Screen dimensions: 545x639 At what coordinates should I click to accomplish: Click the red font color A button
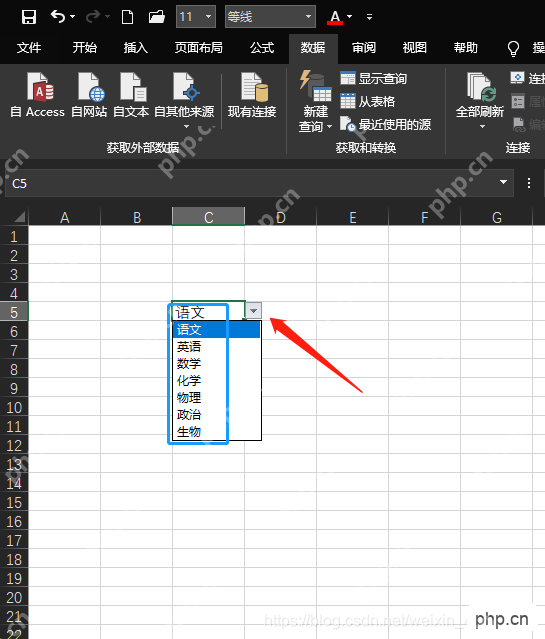335,17
